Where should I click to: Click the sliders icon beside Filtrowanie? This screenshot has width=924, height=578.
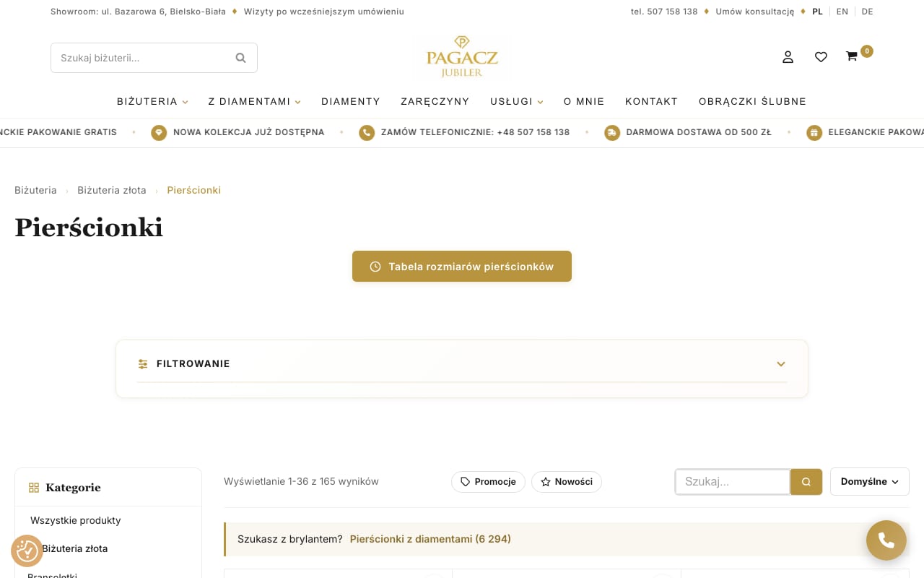pos(143,364)
